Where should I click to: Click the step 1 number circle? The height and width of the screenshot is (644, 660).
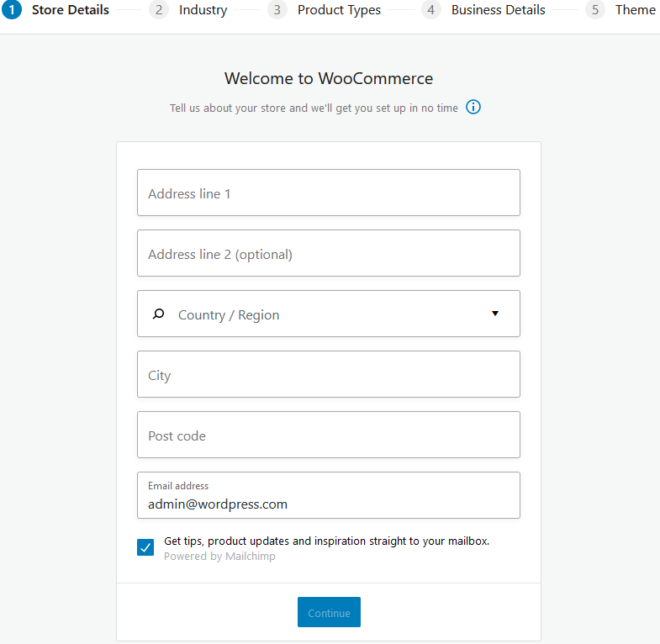[x=11, y=10]
